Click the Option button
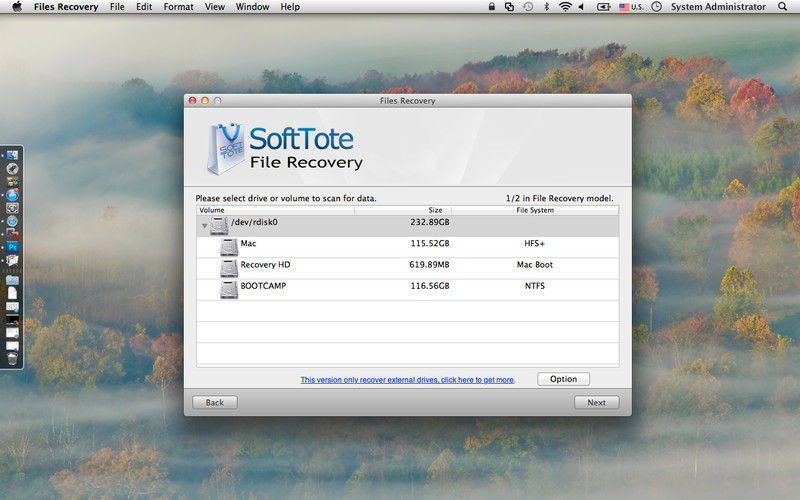 click(563, 379)
